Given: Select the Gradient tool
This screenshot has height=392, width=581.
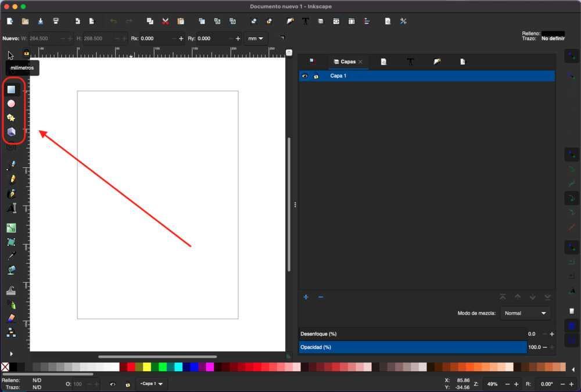Looking at the screenshot, I should (x=11, y=228).
